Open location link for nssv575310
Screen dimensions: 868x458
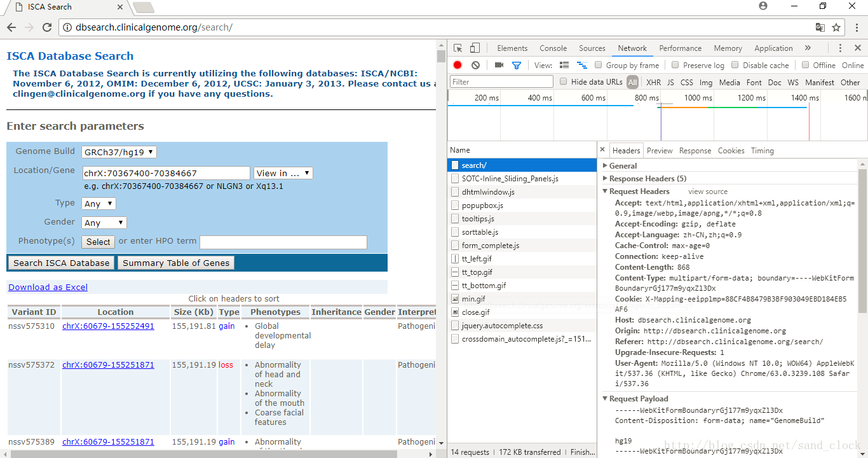coord(108,326)
